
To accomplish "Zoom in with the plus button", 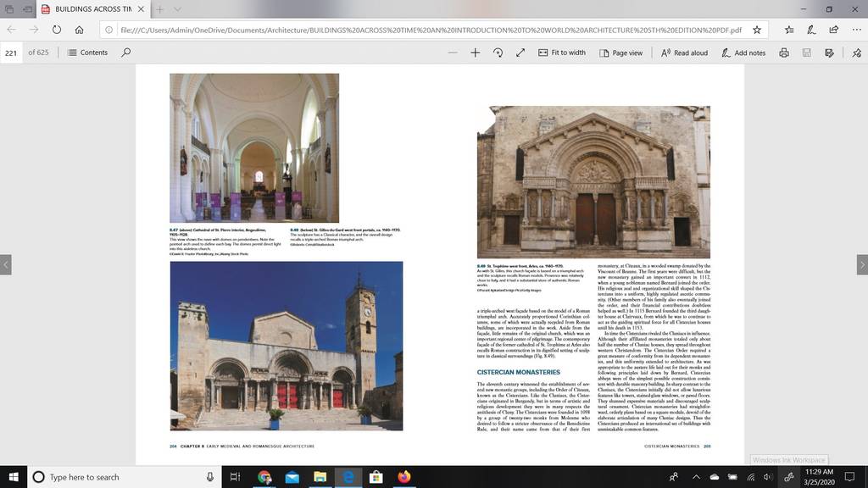I will tap(475, 53).
